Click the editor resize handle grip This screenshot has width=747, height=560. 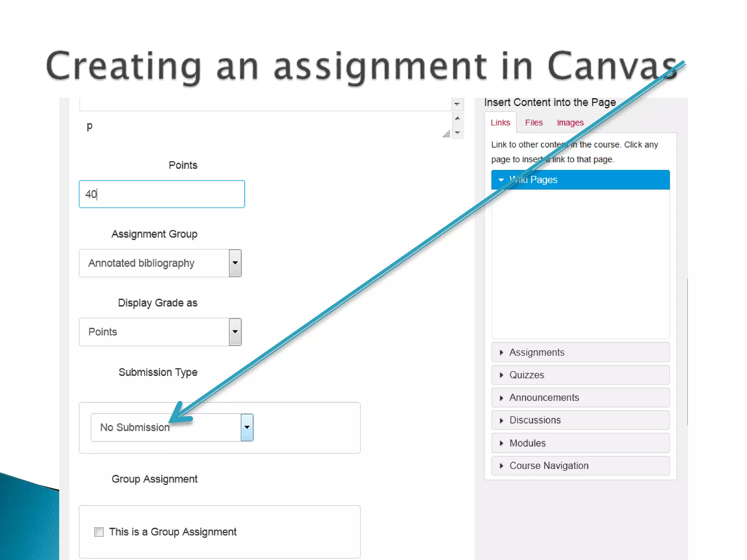point(447,134)
